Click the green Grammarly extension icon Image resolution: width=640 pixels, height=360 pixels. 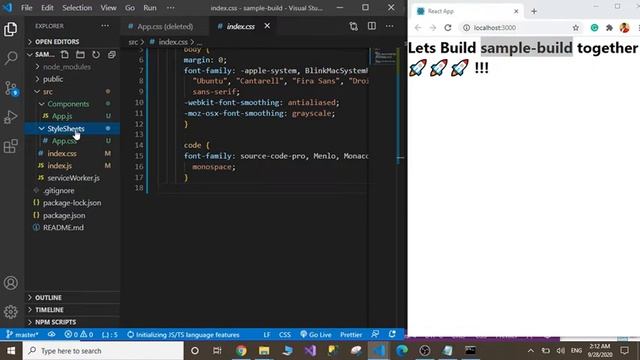coord(594,28)
